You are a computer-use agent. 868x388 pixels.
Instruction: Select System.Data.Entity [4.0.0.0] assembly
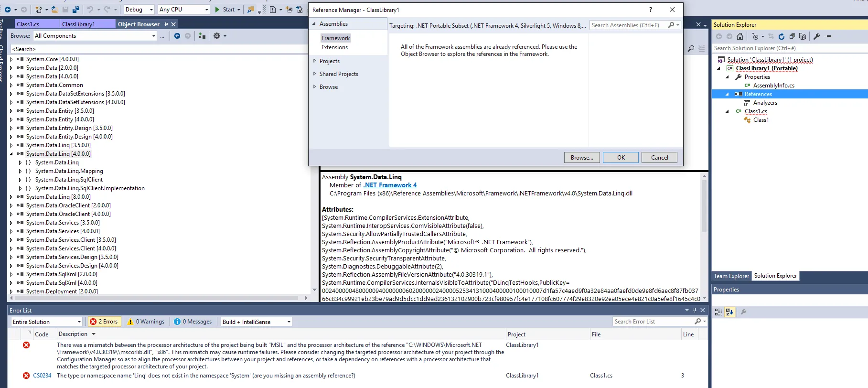tap(60, 119)
